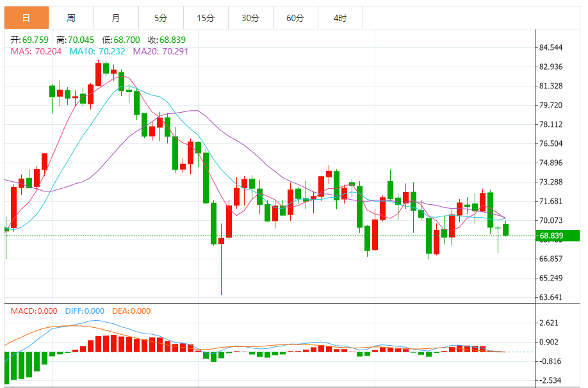Click the 84.544 price axis label
The image size is (588, 388).
pos(551,47)
